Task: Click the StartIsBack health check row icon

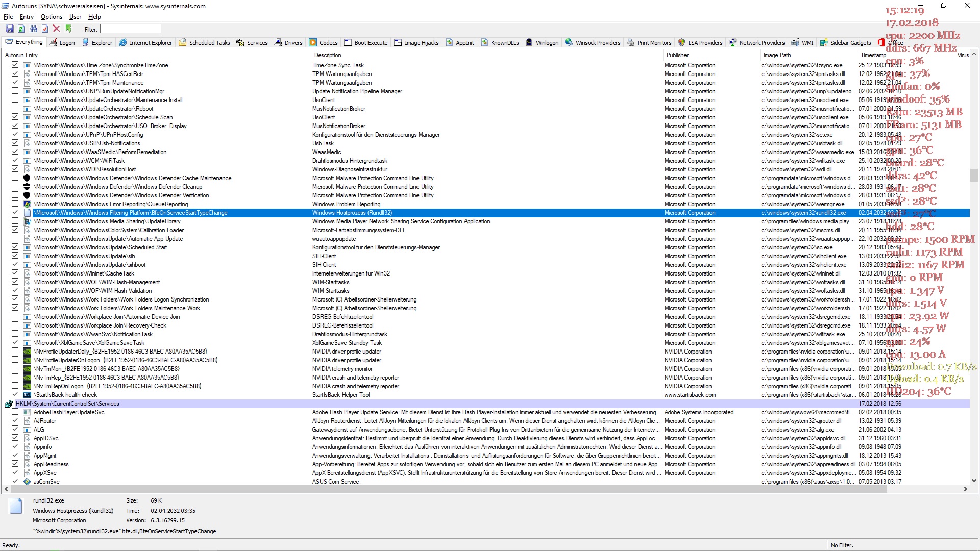Action: point(27,395)
